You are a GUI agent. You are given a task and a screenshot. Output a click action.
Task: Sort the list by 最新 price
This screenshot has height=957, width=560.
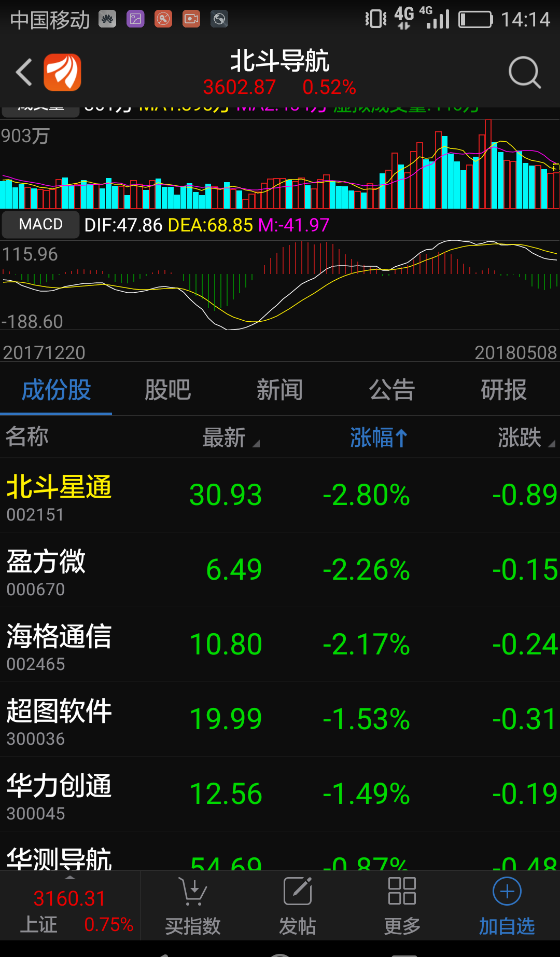pyautogui.click(x=231, y=438)
